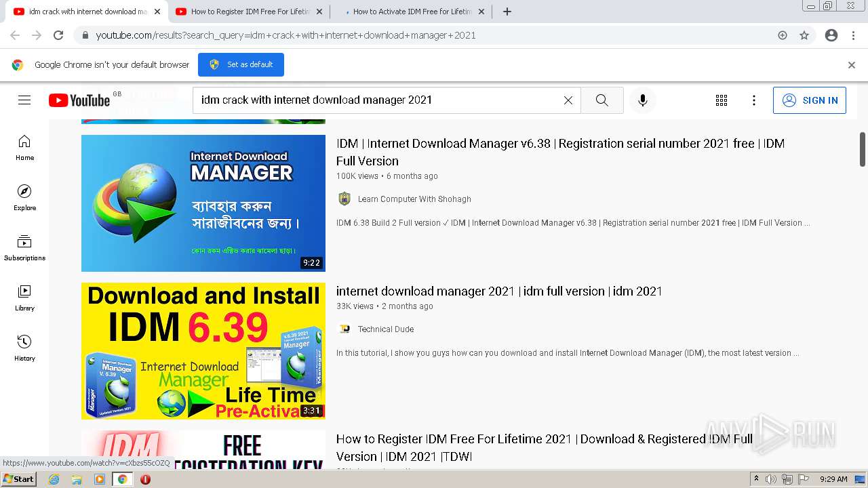
Task: Open Download and Install IDM 6.39 thumbnail
Action: tap(203, 351)
